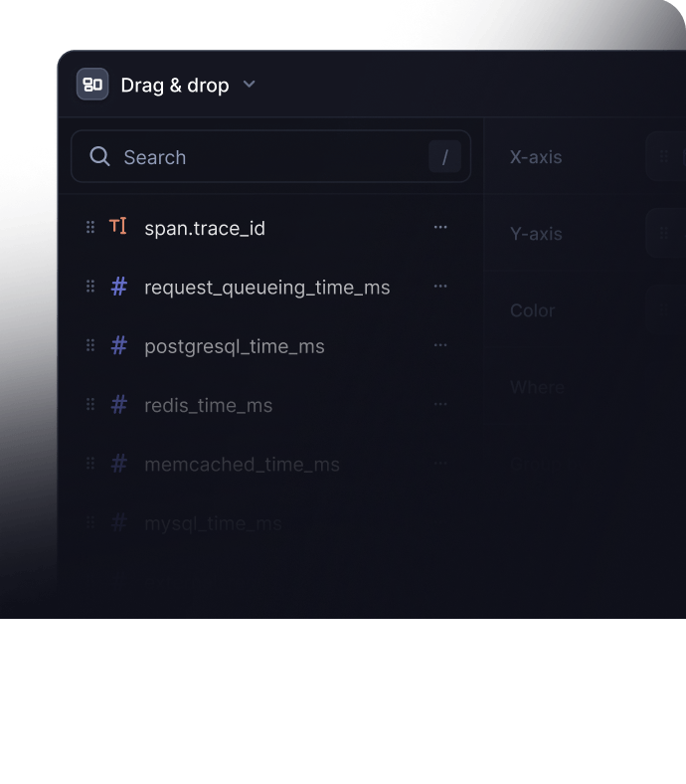Expand the Drag & drop chevron dropdown
This screenshot has height=784, width=686.
click(x=249, y=84)
